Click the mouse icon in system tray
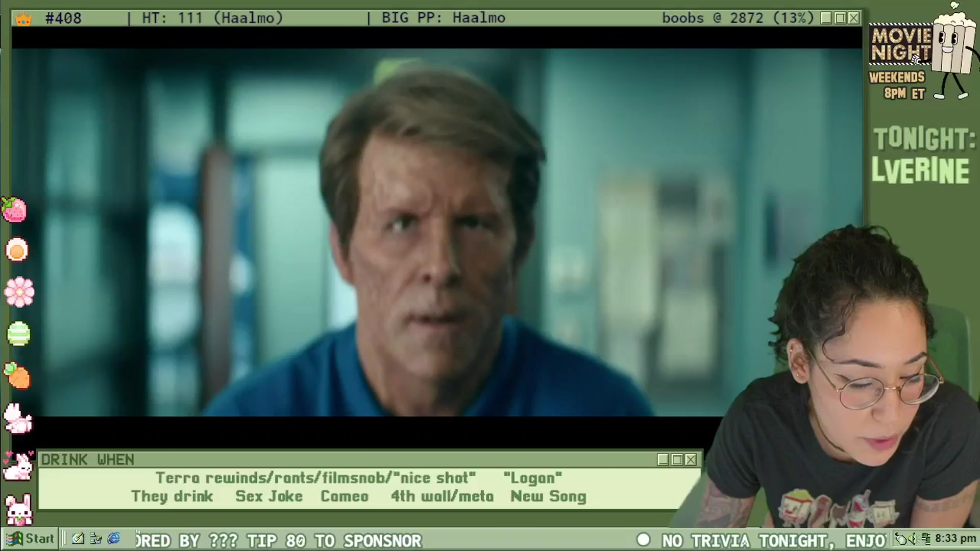This screenshot has width=980, height=551. (x=901, y=539)
